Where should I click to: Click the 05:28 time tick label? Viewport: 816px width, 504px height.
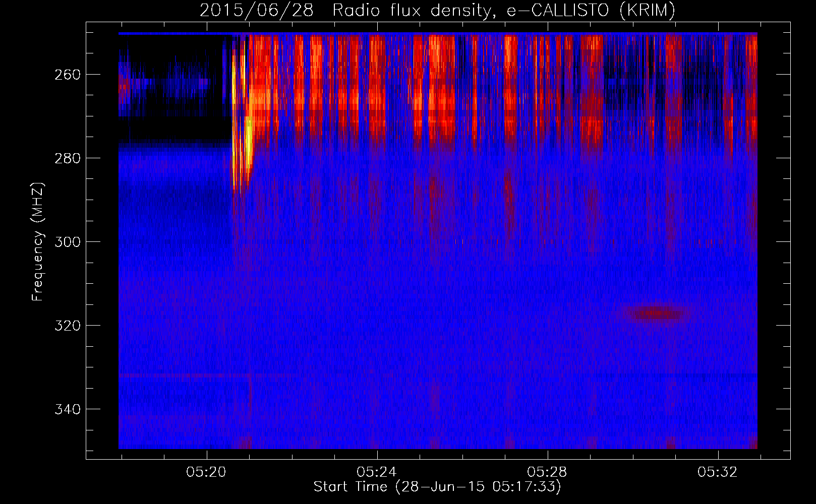(547, 472)
